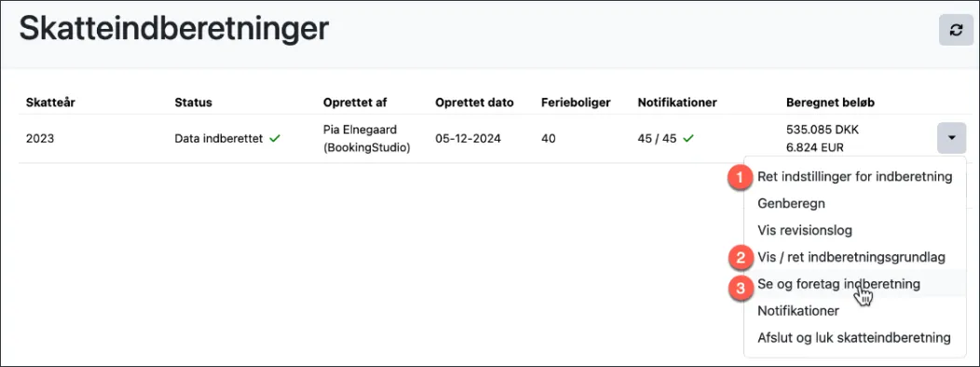Open the row actions dropdown arrow

coord(951,138)
